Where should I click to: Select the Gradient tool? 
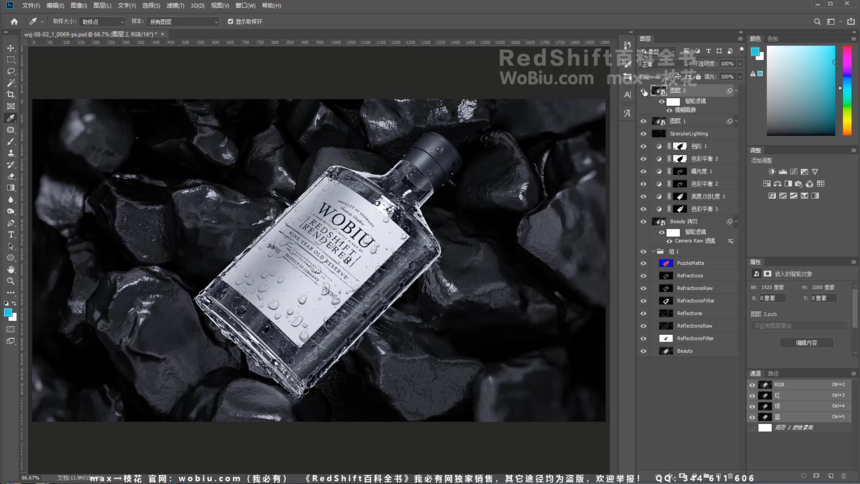pyautogui.click(x=10, y=188)
